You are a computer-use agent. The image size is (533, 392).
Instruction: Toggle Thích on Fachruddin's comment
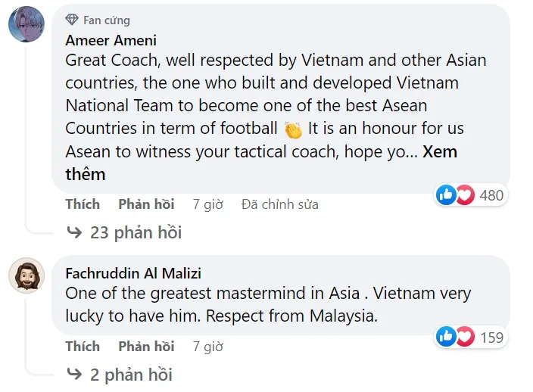click(83, 347)
